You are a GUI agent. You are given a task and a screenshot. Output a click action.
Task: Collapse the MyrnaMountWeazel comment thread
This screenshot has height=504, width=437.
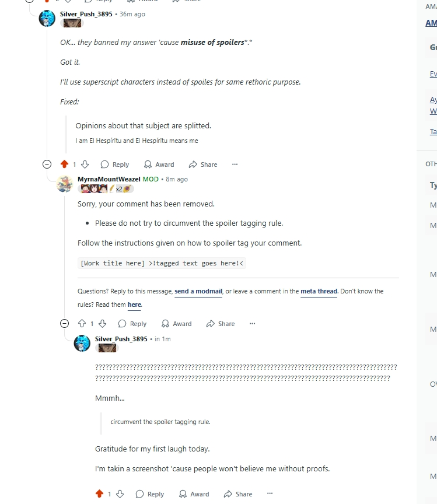pyautogui.click(x=64, y=323)
